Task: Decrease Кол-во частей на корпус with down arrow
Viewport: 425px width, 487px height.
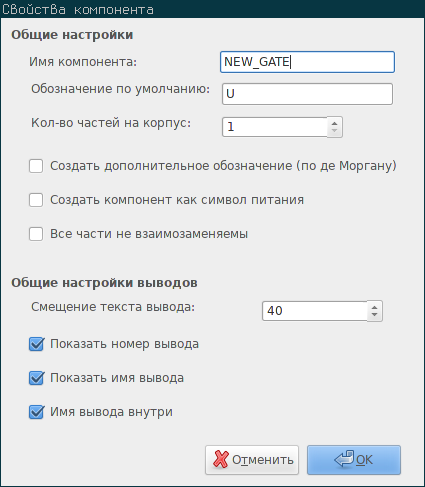Action: click(334, 131)
